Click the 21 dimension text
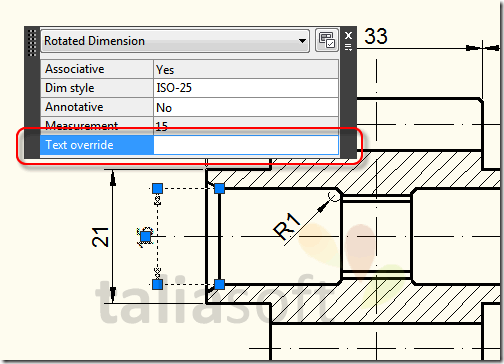This screenshot has height=364, width=504. click(x=100, y=237)
